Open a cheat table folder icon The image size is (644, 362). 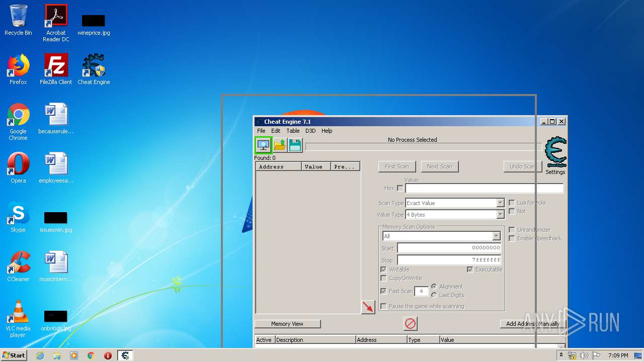[280, 145]
